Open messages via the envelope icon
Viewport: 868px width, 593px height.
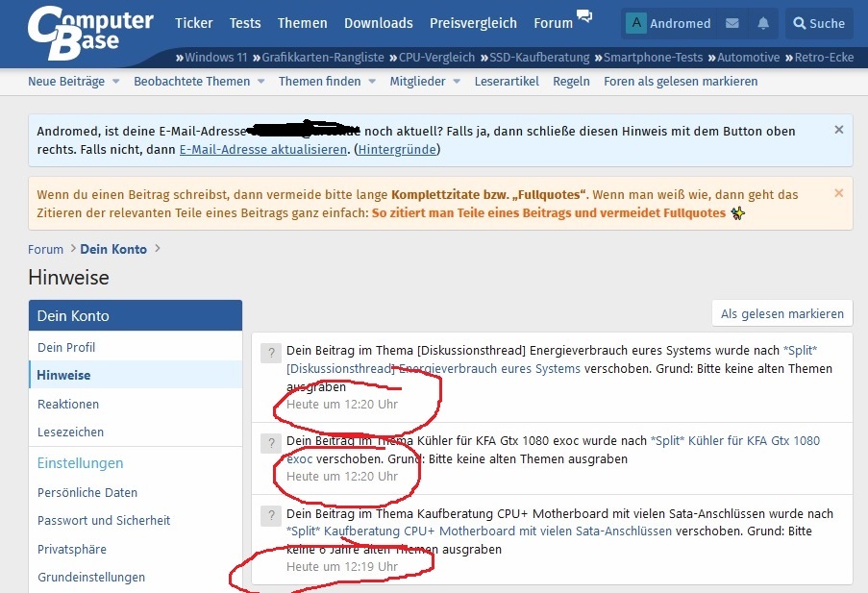tap(733, 23)
